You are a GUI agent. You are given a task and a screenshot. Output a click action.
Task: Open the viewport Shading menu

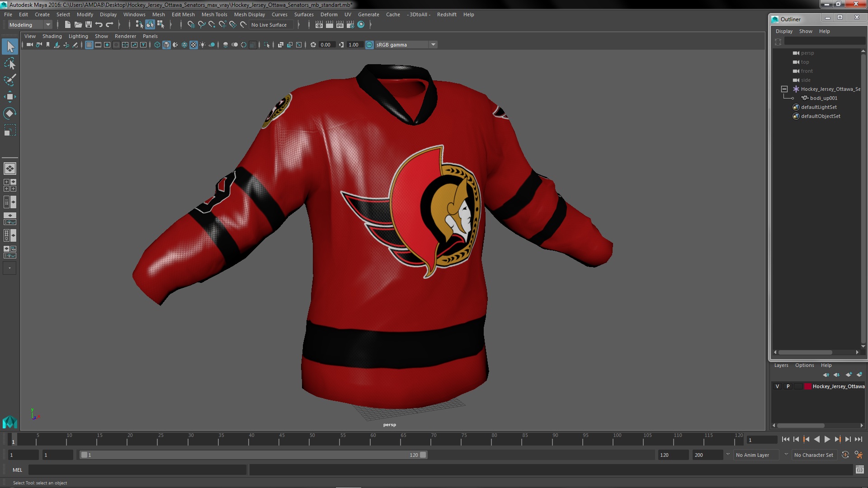[52, 36]
